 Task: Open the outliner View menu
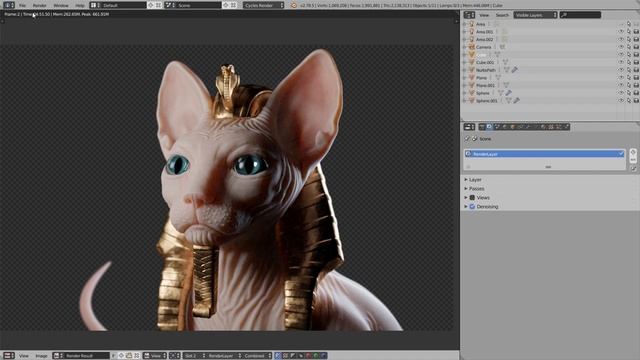484,15
